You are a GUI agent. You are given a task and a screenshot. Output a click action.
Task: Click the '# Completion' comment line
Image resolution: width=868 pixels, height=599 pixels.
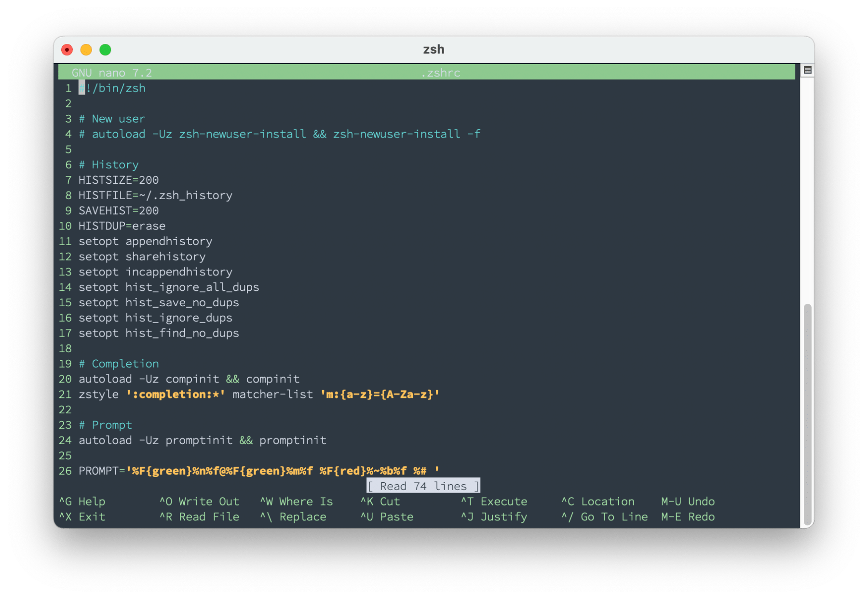click(x=119, y=364)
